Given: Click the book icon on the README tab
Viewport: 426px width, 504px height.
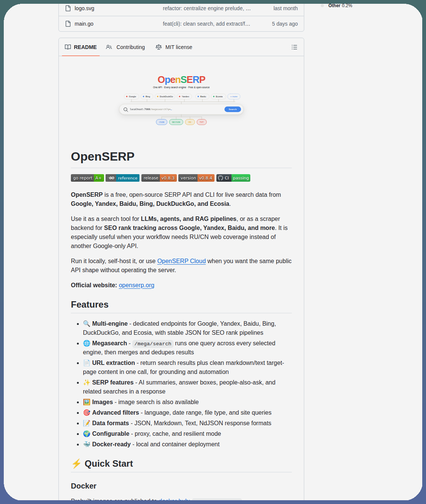Looking at the screenshot, I should (x=68, y=47).
